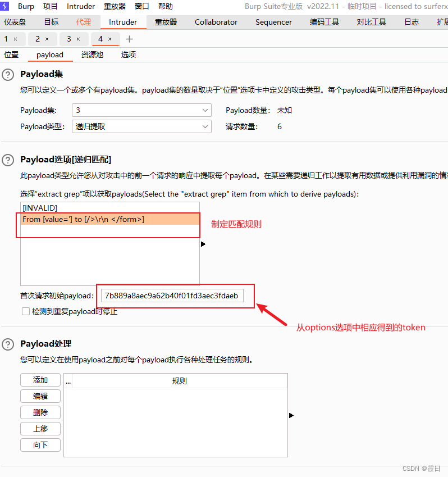Open help for Payload处理 section

(8, 344)
